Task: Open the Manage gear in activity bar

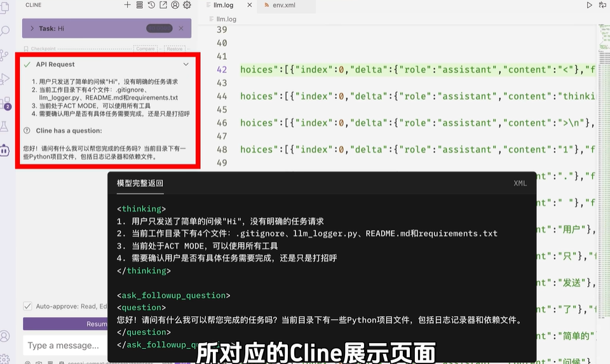Action: 4,359
